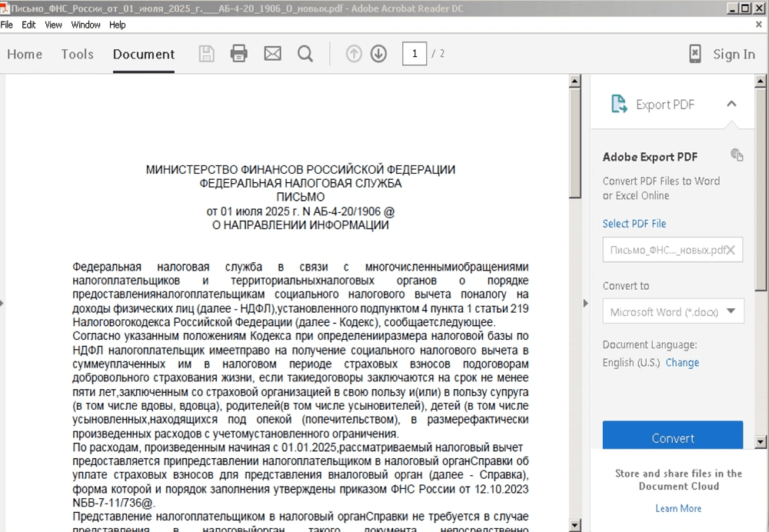Go to previous page arrow icon
The height and width of the screenshot is (532, 769).
pyautogui.click(x=354, y=54)
